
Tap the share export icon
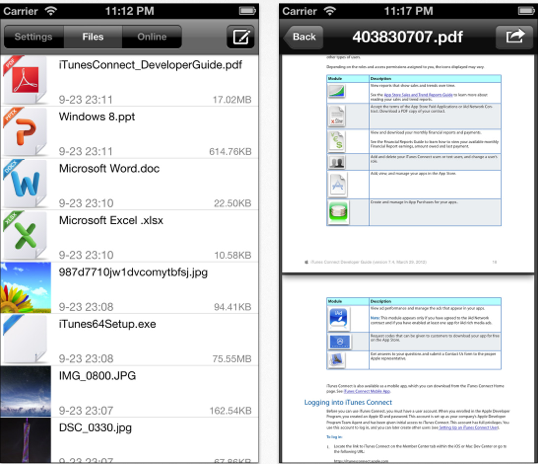click(x=514, y=37)
